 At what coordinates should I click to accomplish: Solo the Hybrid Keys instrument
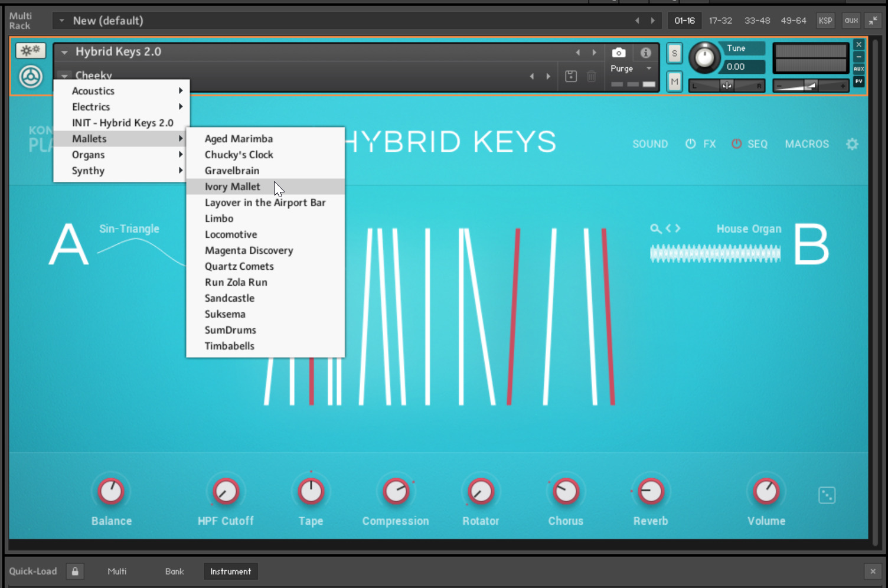tap(674, 53)
